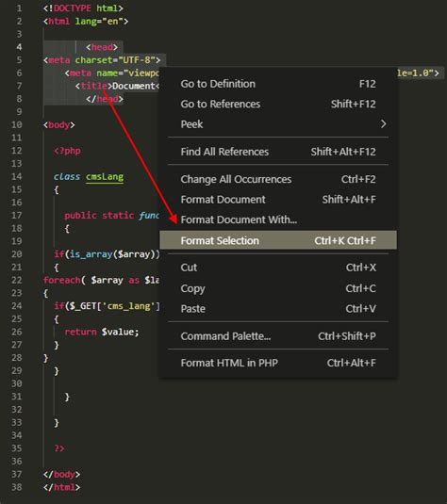Click the if(is_array($array)) code line
The image size is (447, 504).
click(107, 254)
